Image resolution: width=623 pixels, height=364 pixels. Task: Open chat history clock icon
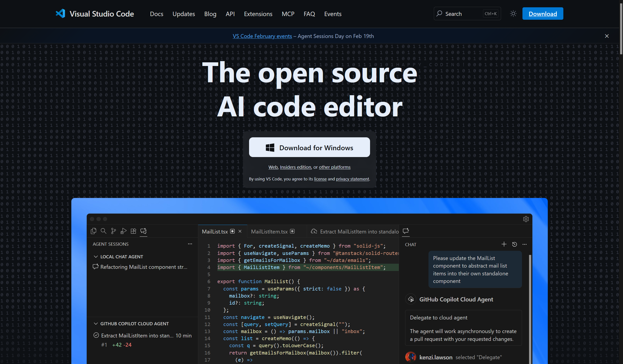[x=514, y=244]
